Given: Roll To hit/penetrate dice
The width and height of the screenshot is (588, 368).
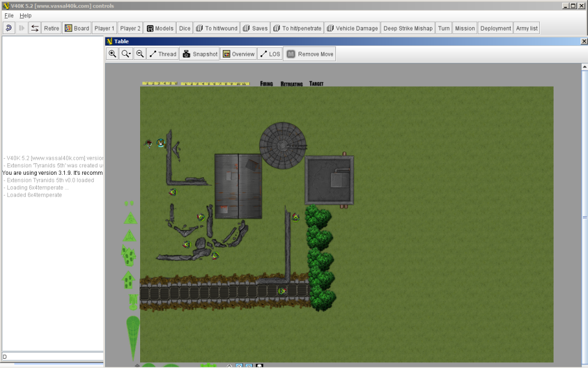Looking at the screenshot, I should click(297, 28).
